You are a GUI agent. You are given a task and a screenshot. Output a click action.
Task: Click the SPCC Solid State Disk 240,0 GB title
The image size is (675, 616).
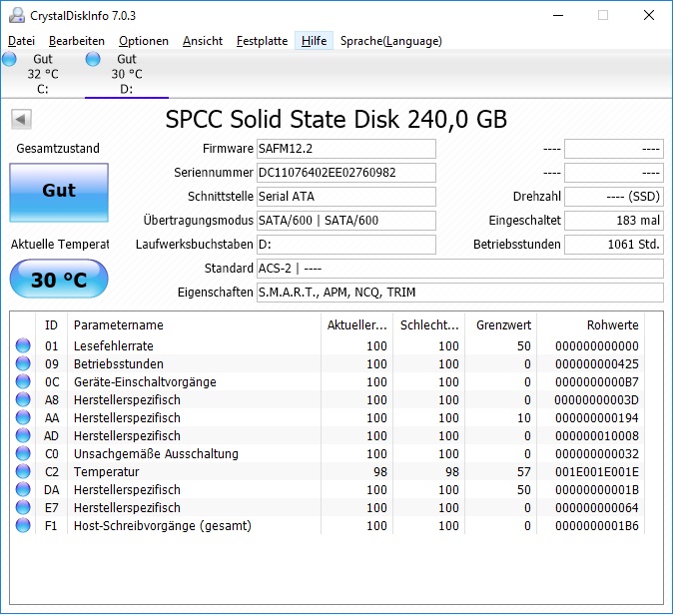[x=337, y=119]
